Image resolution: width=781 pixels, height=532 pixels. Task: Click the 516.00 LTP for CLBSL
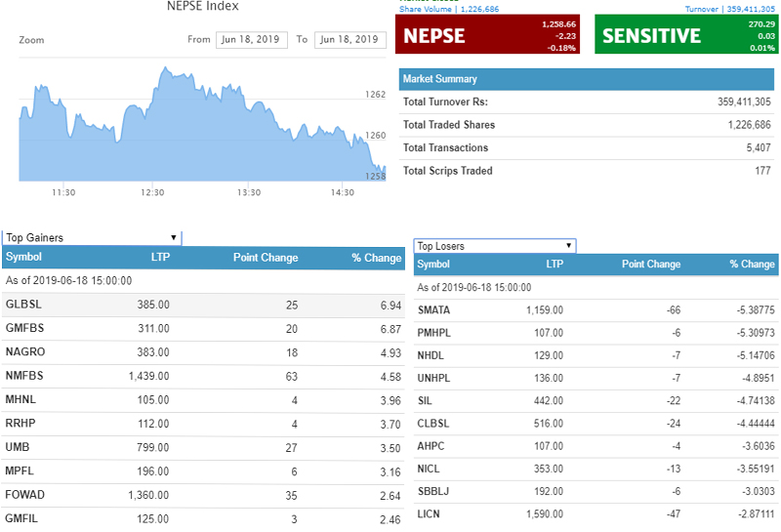click(549, 424)
